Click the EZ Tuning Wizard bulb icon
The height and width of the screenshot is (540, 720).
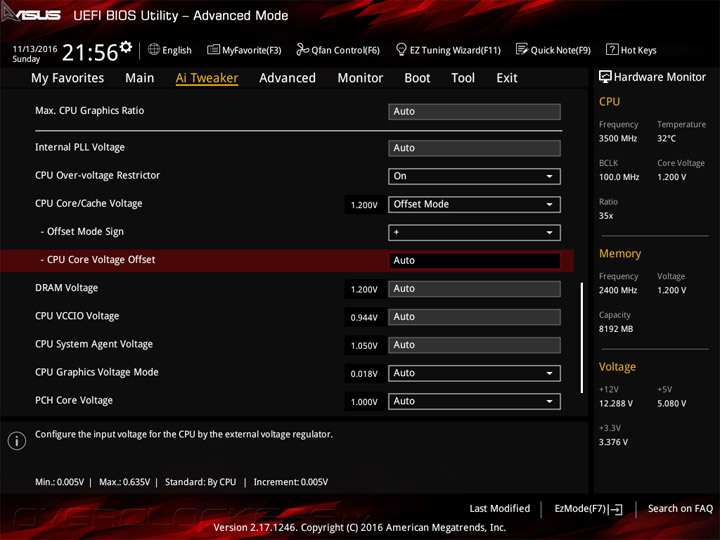click(x=401, y=49)
